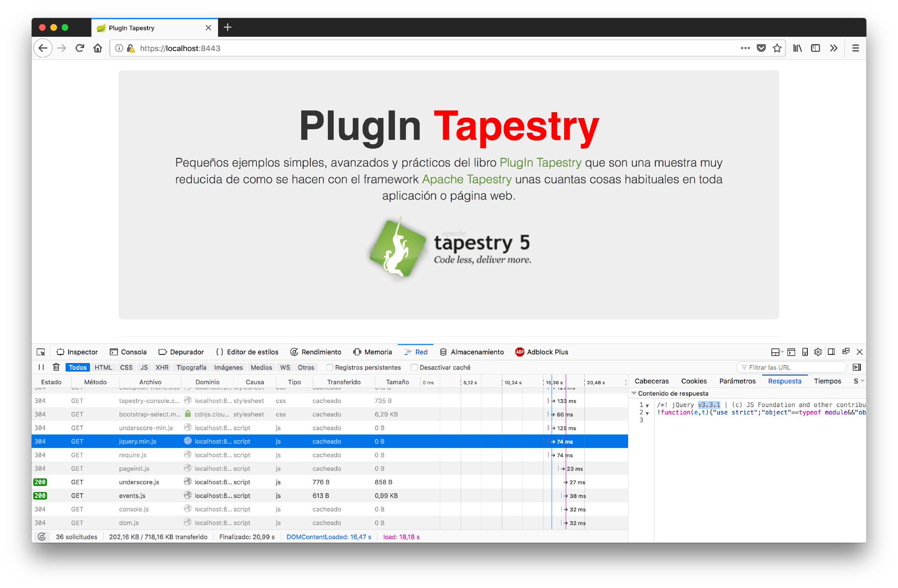Hide request details side pane
This screenshot has width=898, height=588.
857,367
